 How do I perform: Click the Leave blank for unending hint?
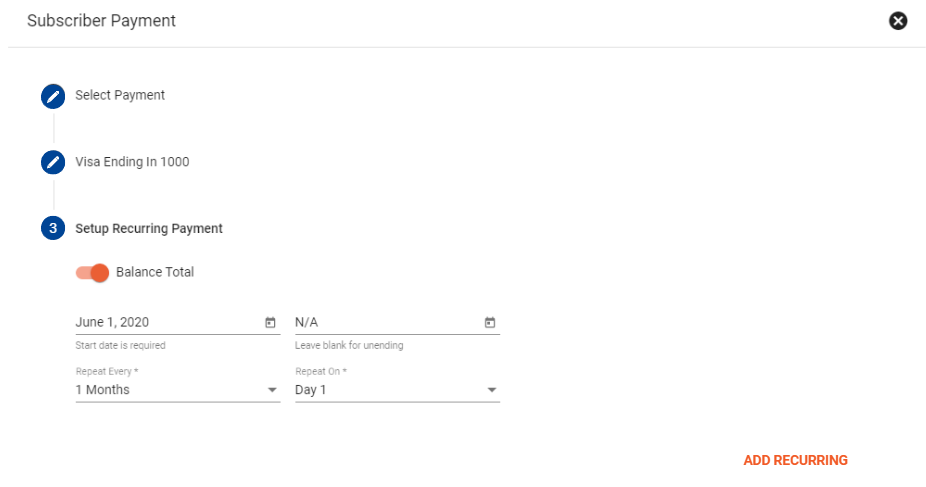(x=349, y=345)
